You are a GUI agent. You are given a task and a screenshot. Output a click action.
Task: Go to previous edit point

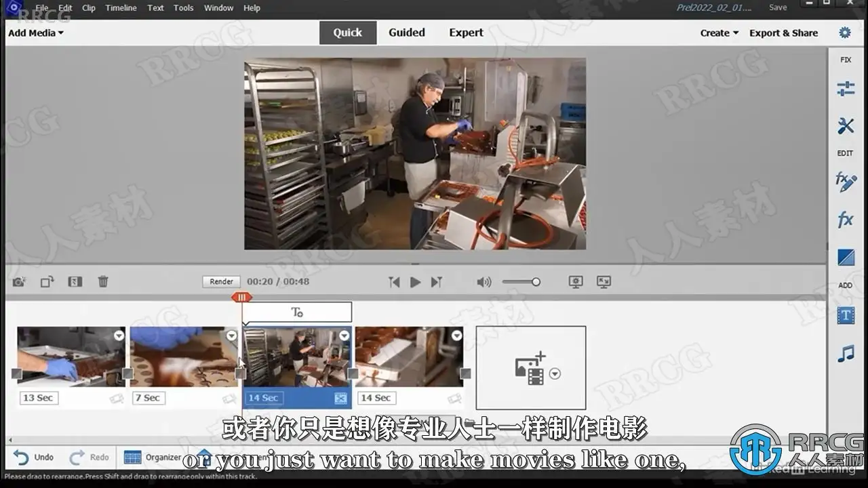pos(394,282)
